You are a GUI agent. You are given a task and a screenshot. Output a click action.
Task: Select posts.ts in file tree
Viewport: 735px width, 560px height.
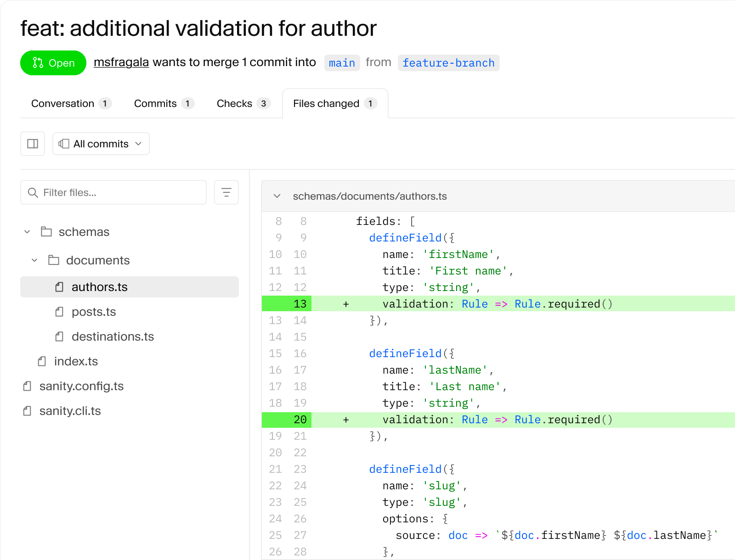click(x=94, y=312)
